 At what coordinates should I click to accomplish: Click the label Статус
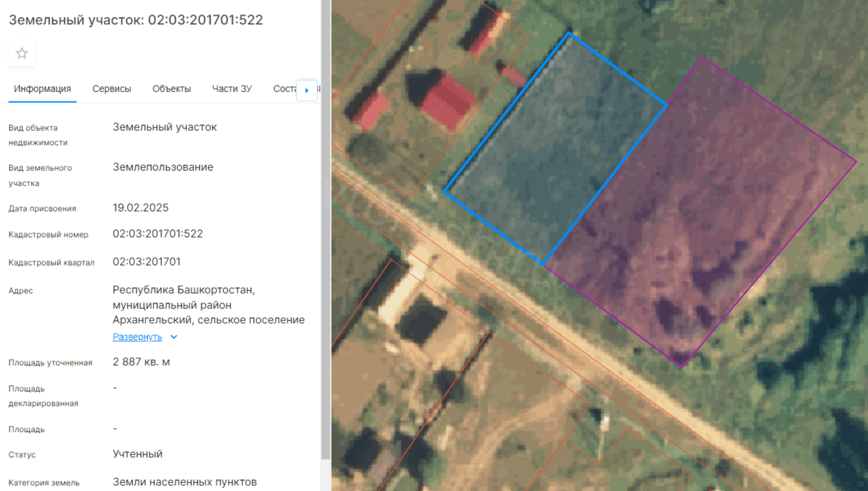pos(22,455)
